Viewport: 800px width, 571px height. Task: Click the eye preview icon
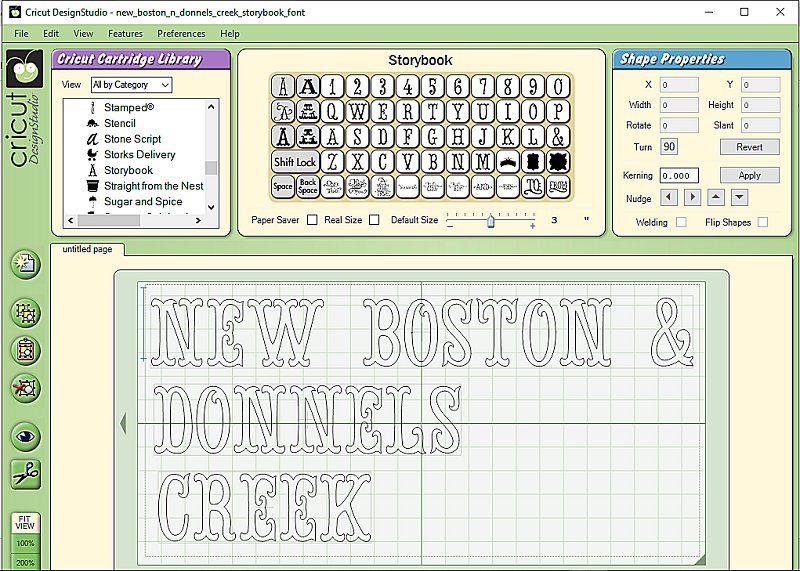coord(26,437)
